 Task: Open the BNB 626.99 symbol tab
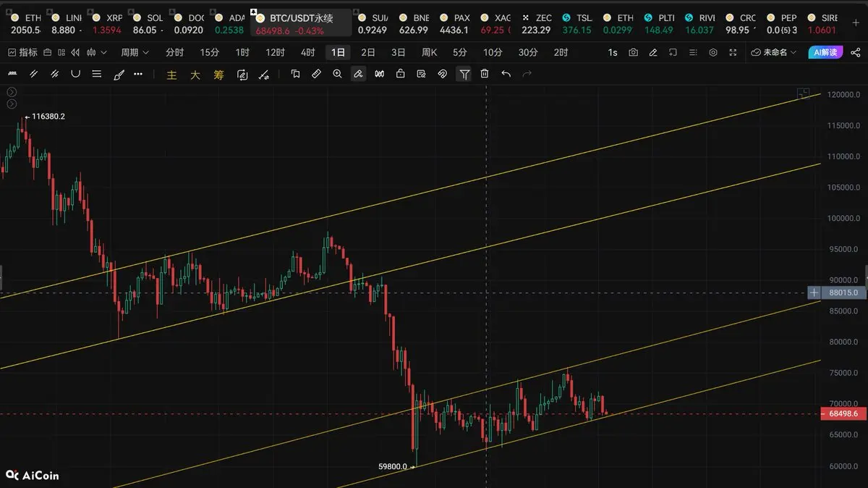413,24
